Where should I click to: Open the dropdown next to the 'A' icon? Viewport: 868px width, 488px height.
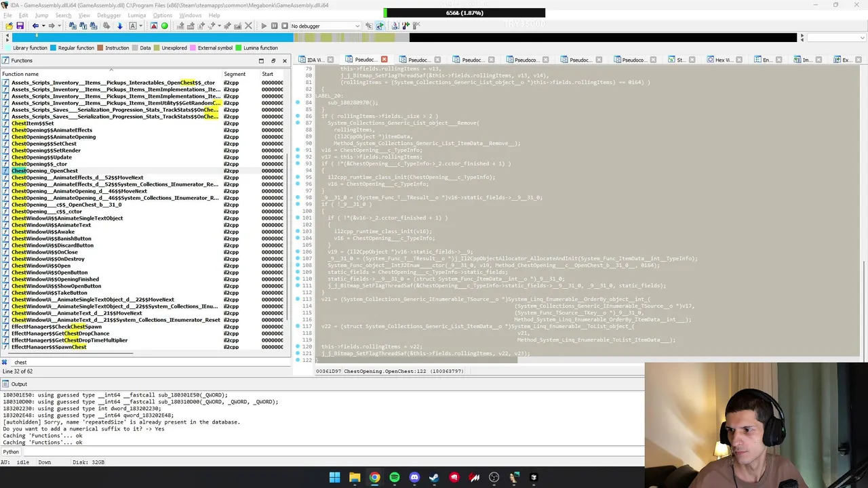pyautogui.click(x=140, y=26)
